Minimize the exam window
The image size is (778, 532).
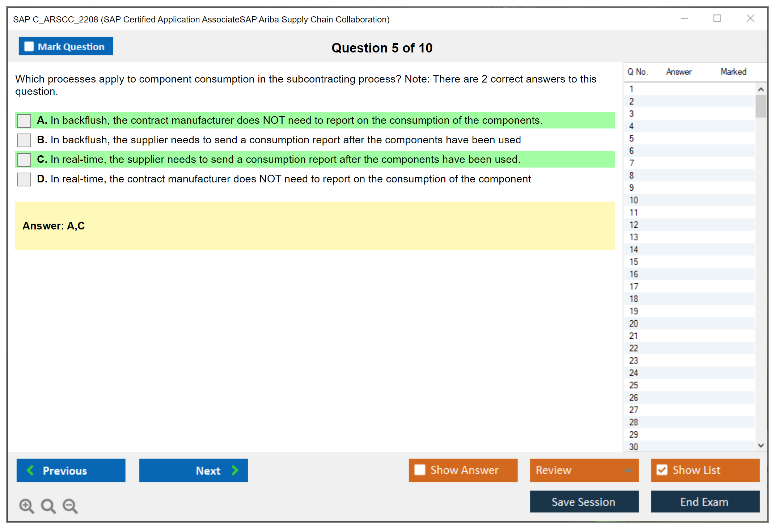tap(684, 18)
